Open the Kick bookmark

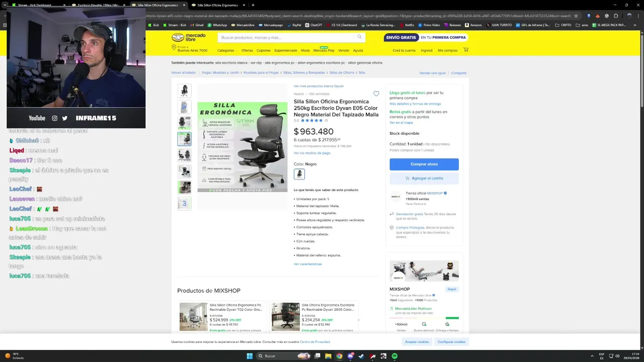153,25
